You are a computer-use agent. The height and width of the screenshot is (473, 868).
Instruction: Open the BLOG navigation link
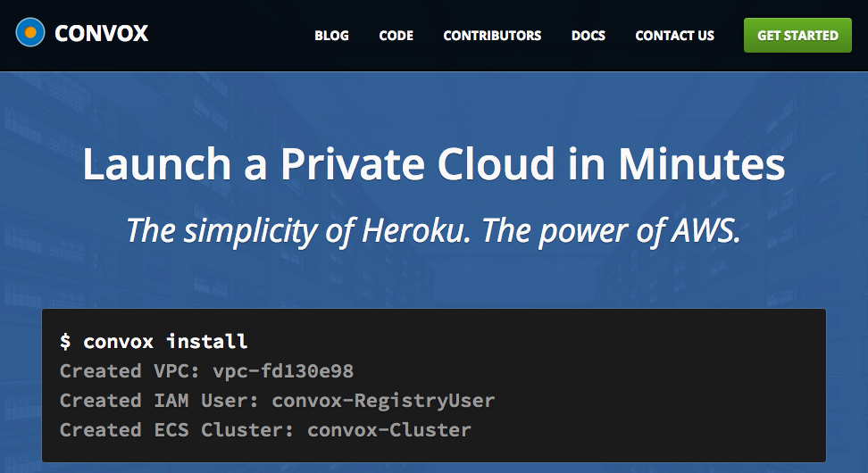(331, 36)
